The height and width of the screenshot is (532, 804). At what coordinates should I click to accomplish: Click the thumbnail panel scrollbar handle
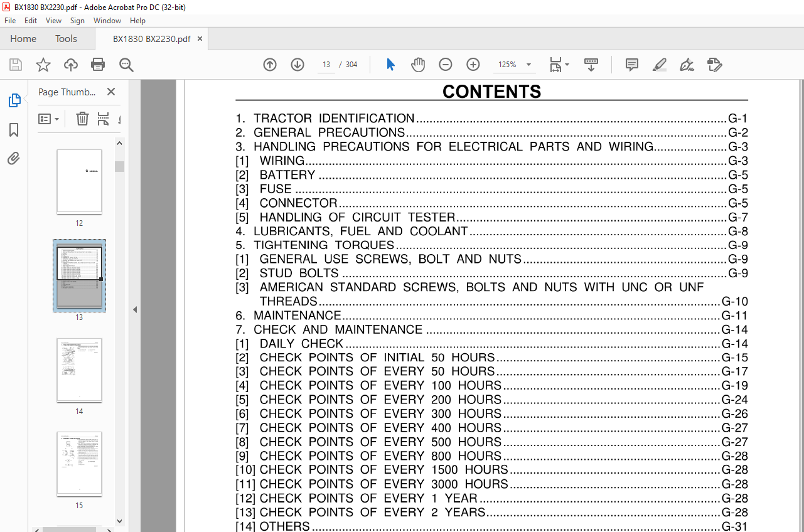tap(119, 166)
